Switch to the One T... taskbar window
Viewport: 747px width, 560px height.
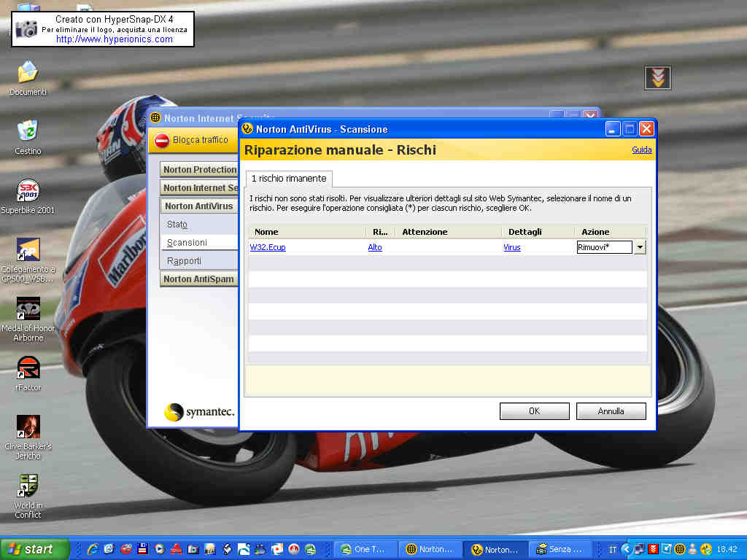tap(366, 549)
